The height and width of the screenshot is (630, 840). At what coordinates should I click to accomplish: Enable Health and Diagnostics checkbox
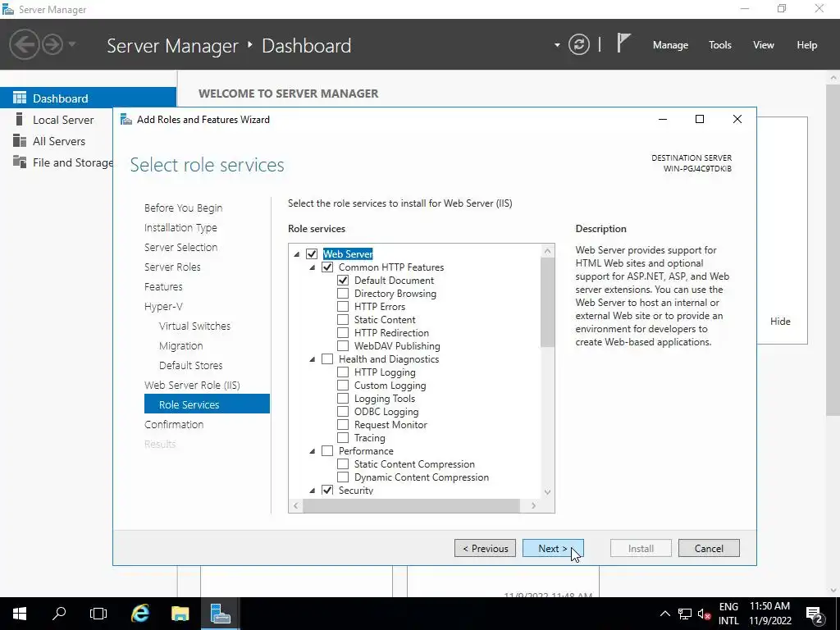click(x=327, y=359)
